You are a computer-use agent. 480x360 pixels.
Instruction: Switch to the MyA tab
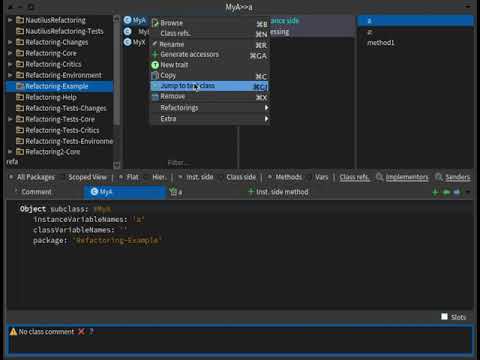pyautogui.click(x=125, y=192)
